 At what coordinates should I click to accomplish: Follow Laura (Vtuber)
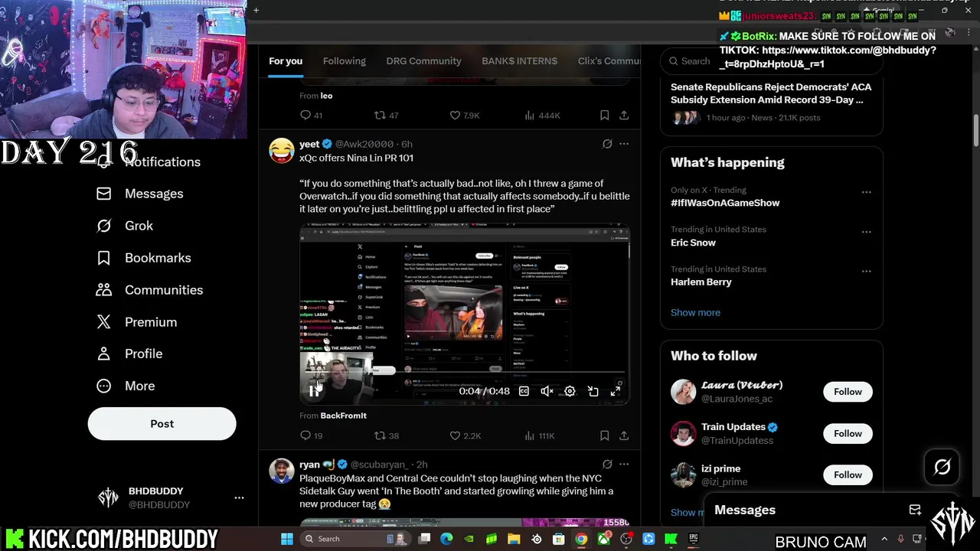[x=848, y=392]
